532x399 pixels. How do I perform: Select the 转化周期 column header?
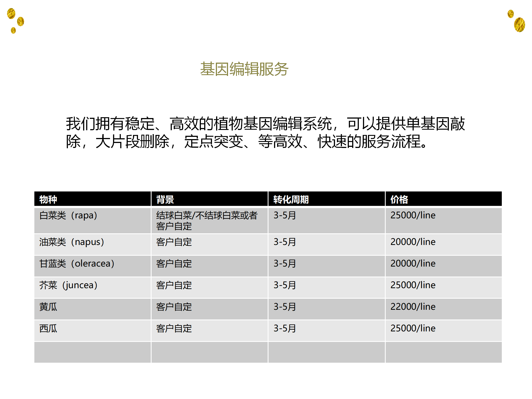point(327,199)
